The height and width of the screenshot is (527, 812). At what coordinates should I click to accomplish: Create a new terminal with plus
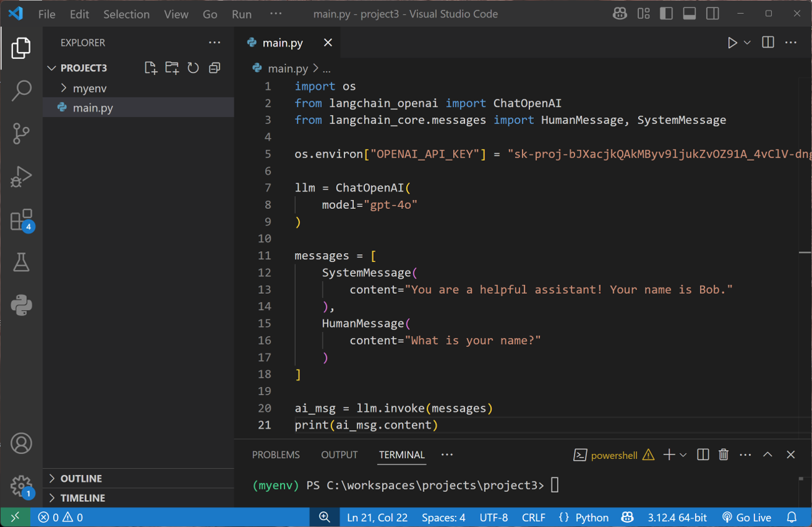click(669, 455)
